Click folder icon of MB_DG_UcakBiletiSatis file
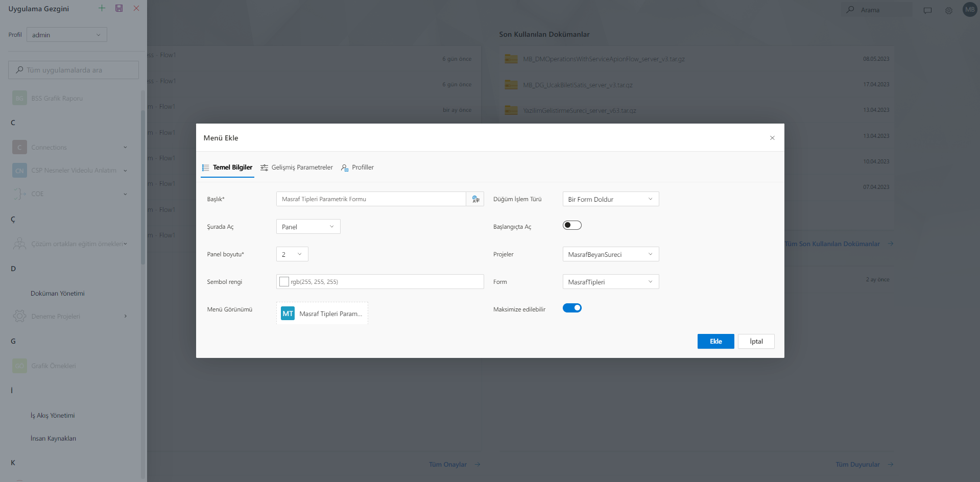 tap(511, 85)
